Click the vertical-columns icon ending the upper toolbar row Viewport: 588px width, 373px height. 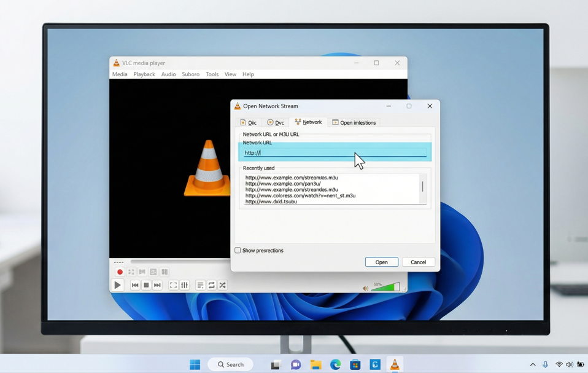164,272
